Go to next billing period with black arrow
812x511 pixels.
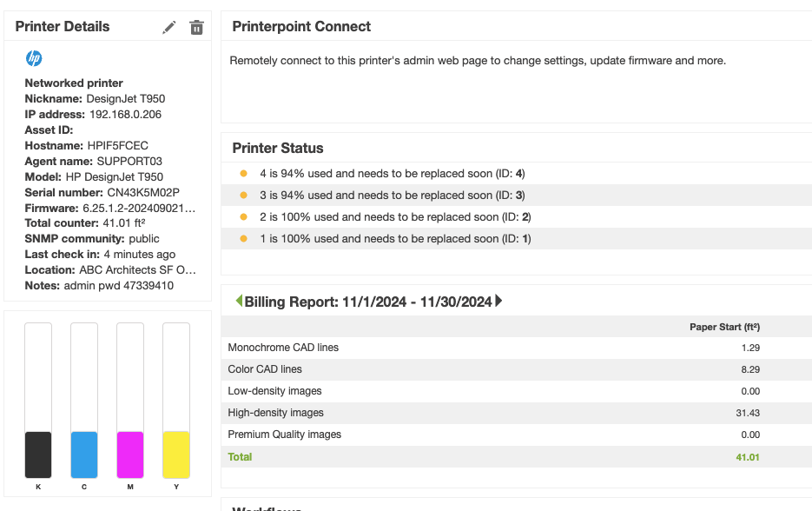498,301
